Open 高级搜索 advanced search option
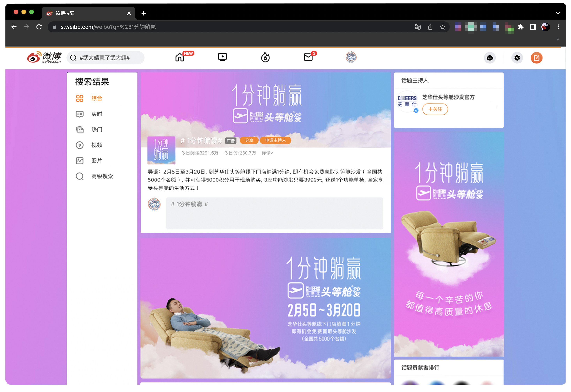This screenshot has height=392, width=571. click(102, 176)
